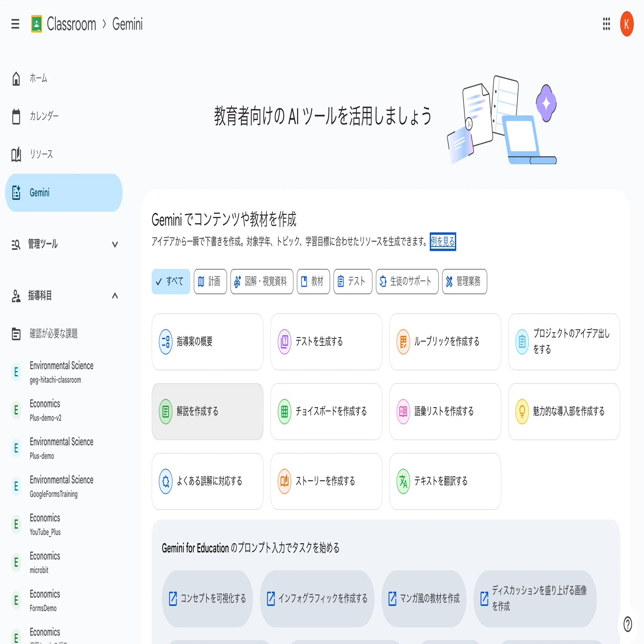Select the 教材 filter chip
The width and height of the screenshot is (644, 644).
(x=313, y=282)
